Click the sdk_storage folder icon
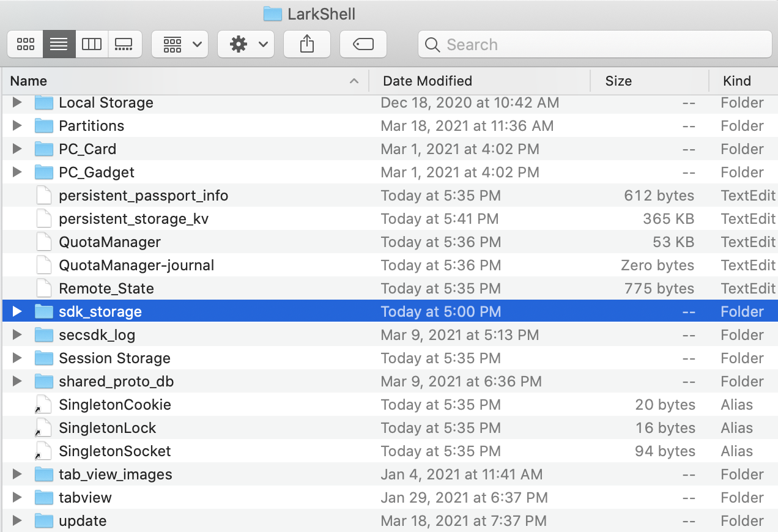This screenshot has width=778, height=532. tap(43, 311)
